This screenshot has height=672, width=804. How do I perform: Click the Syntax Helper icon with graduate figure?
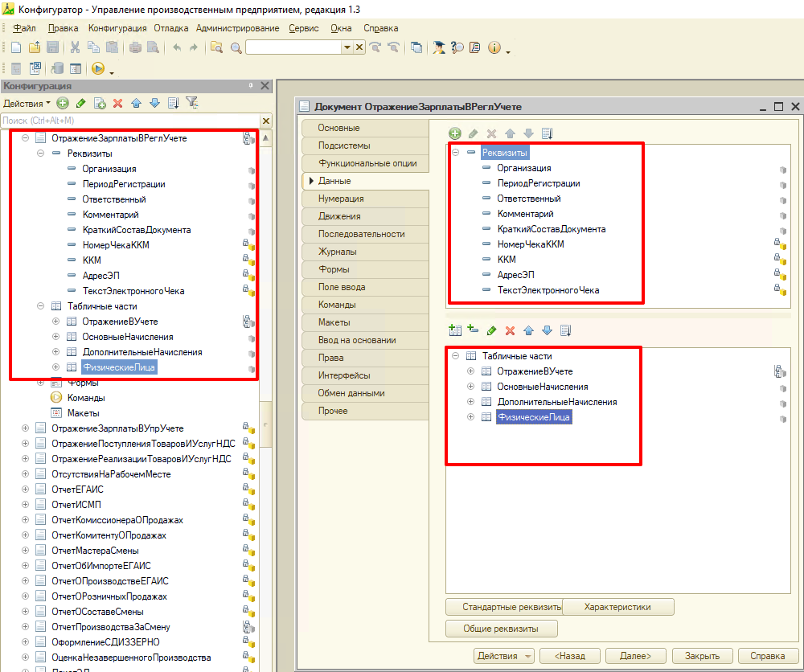pos(438,47)
